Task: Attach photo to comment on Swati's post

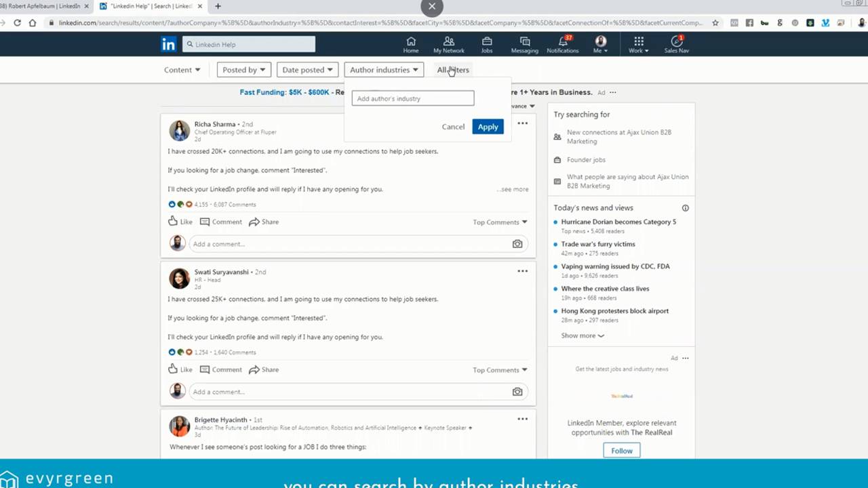Action: click(x=517, y=392)
